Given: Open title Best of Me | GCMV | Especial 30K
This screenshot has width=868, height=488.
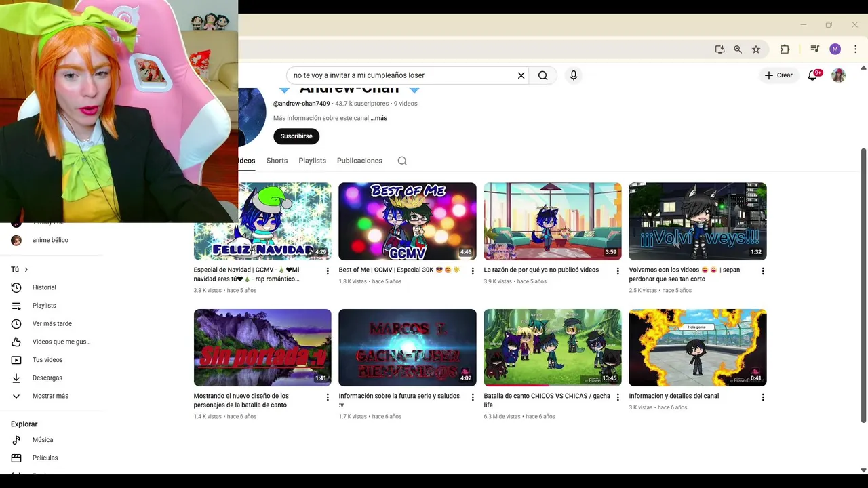Looking at the screenshot, I should pos(400,270).
